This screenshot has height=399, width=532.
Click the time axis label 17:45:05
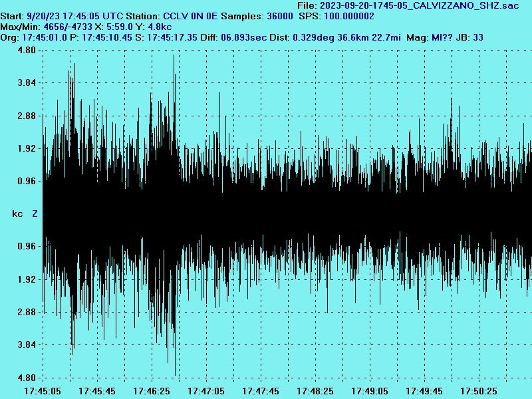pyautogui.click(x=43, y=391)
